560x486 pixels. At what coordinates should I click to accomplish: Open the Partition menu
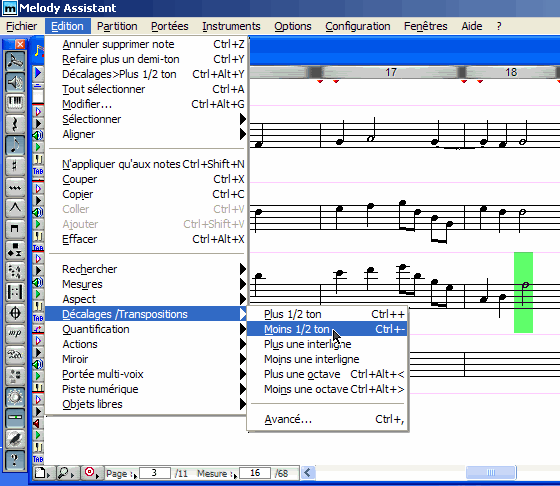(117, 26)
